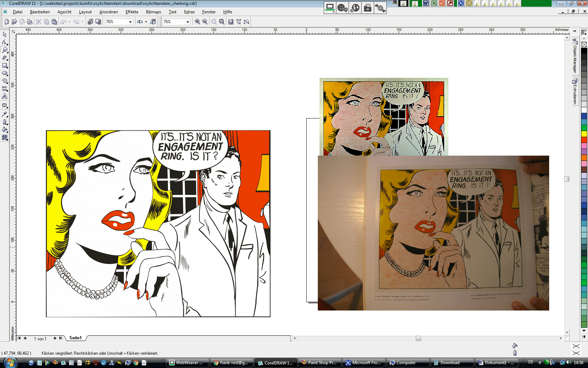This screenshot has width=588, height=368.
Task: Open the Extras menu
Action: 189,12
